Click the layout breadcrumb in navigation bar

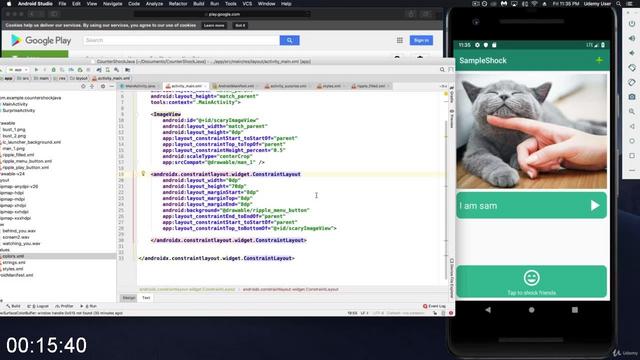[x=78, y=78]
